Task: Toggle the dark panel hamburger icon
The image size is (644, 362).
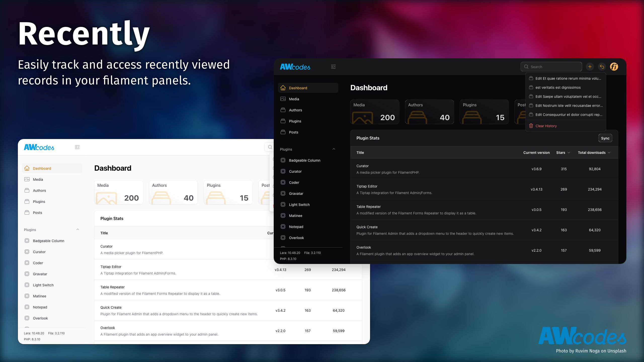Action: (x=333, y=66)
